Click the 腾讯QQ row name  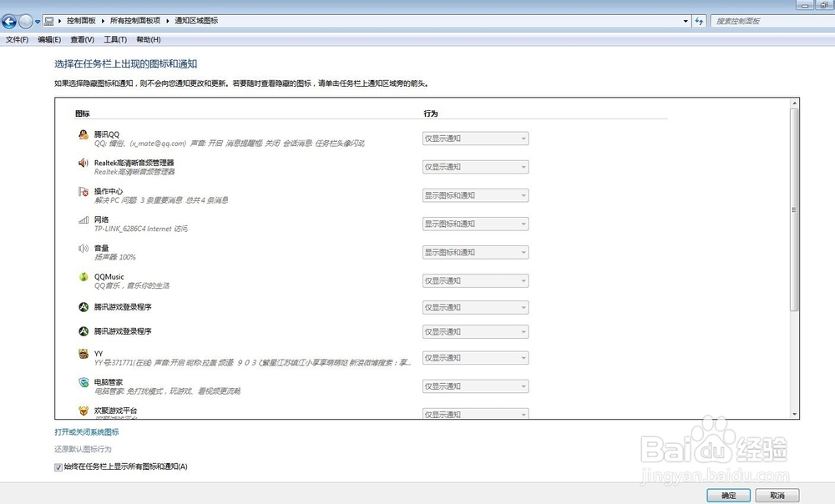107,134
